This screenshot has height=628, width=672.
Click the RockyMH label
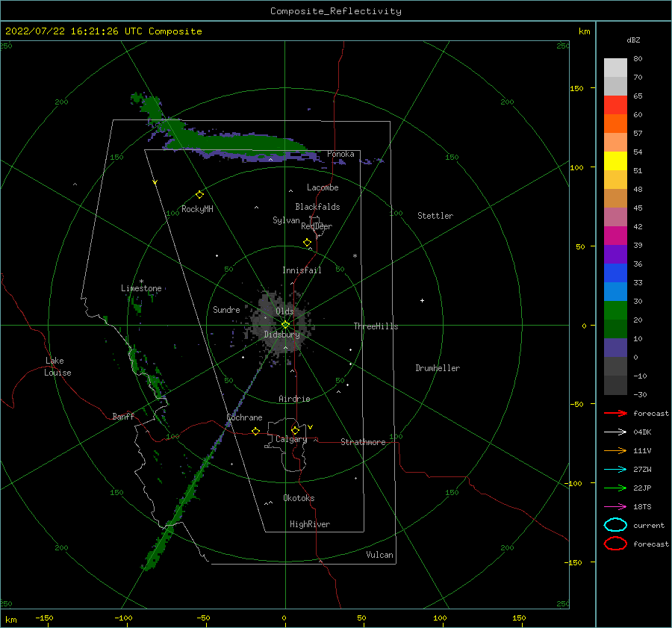[197, 209]
